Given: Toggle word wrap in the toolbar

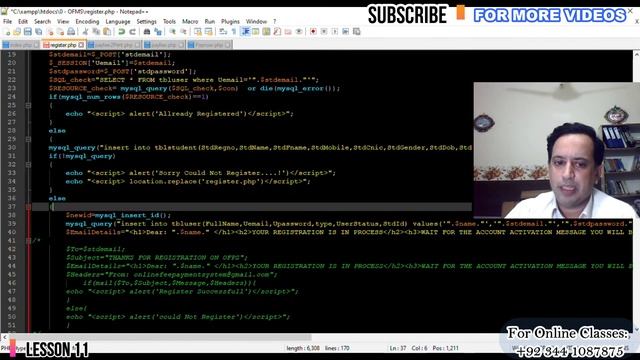Looking at the screenshot, I should (x=222, y=31).
